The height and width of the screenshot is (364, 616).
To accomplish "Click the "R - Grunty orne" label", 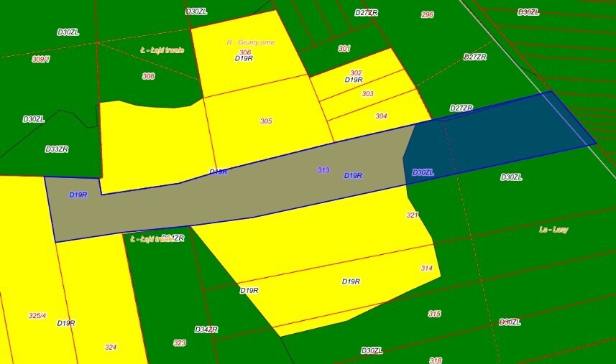I will [250, 43].
